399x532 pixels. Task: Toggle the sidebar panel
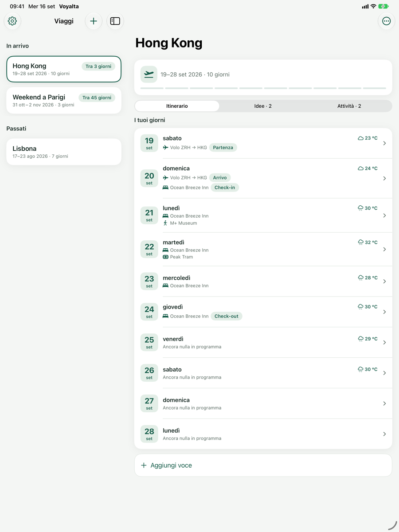point(115,21)
